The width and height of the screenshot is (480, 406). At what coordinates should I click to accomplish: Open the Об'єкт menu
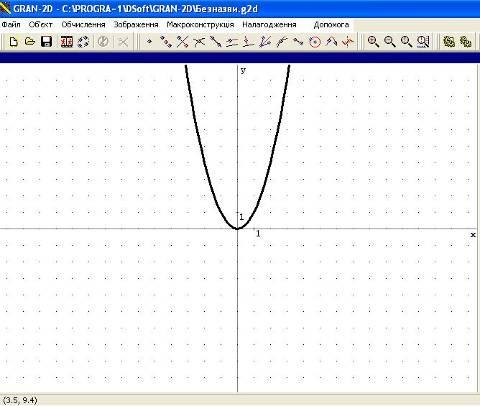pos(41,25)
